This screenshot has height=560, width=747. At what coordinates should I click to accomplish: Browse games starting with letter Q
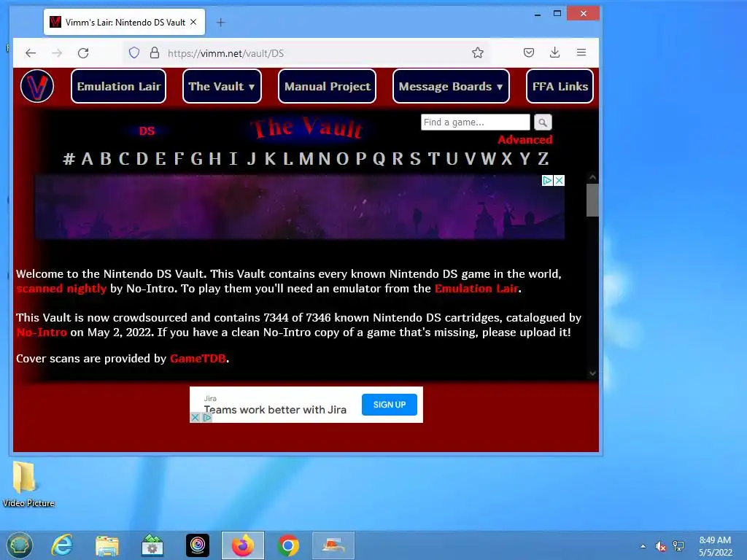pos(379,158)
